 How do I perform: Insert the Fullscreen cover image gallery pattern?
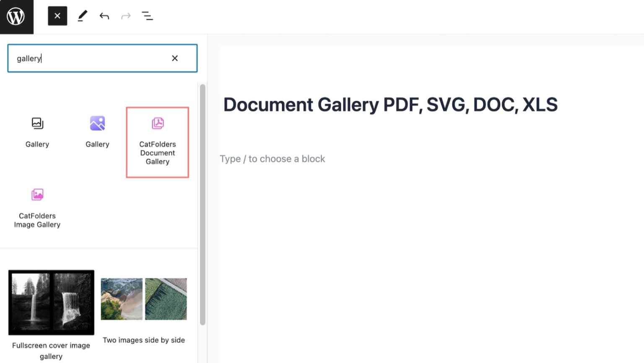(x=51, y=302)
